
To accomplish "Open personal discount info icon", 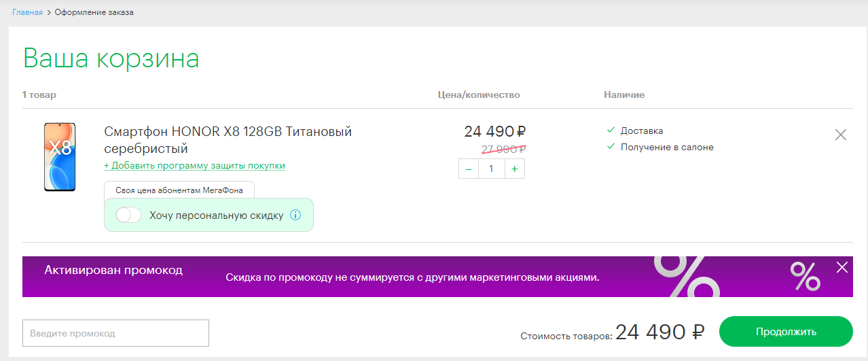I will pos(295,216).
